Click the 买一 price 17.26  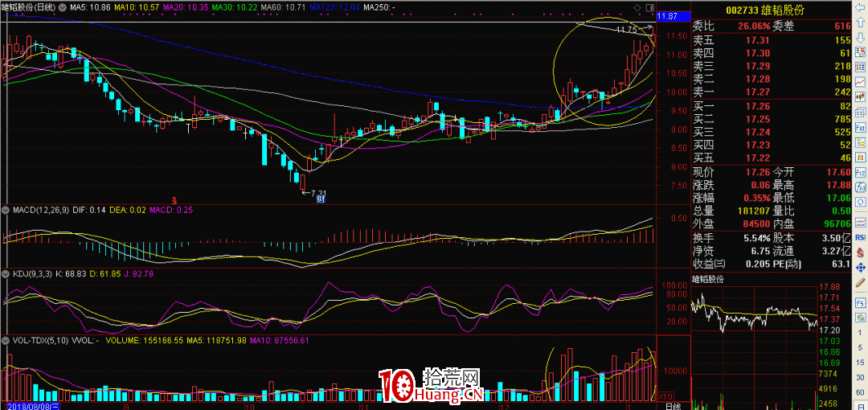coord(757,106)
